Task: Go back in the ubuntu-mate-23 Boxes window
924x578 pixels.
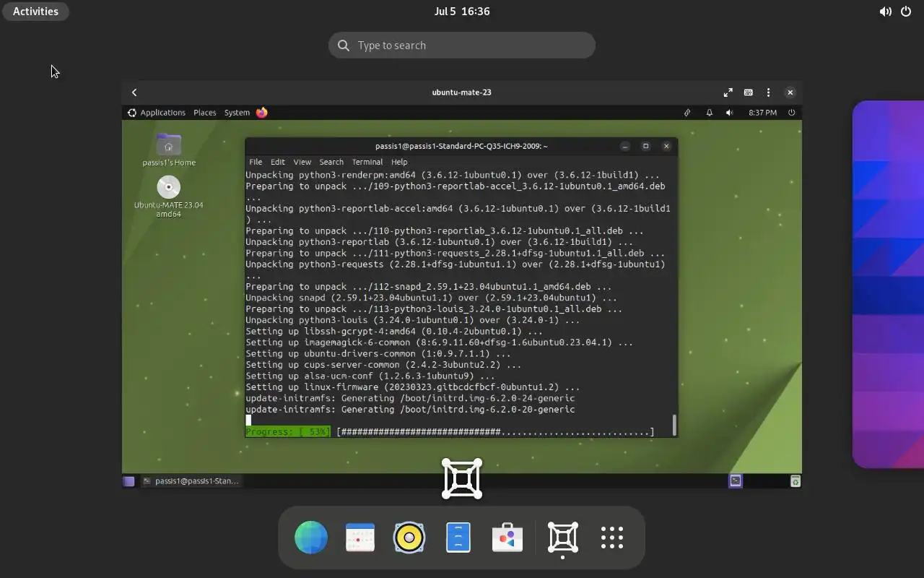Action: pyautogui.click(x=134, y=92)
